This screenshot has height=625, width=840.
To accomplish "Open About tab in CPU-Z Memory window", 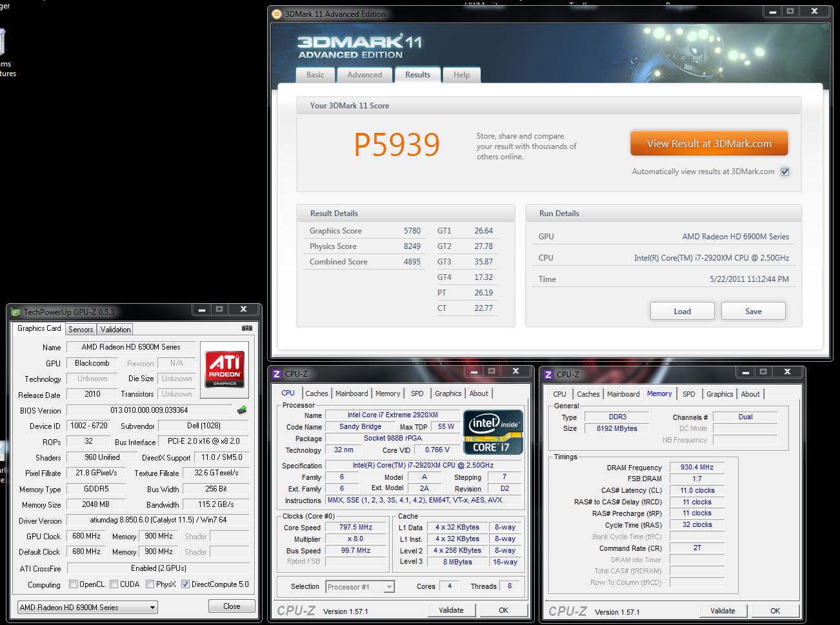I will click(750, 394).
